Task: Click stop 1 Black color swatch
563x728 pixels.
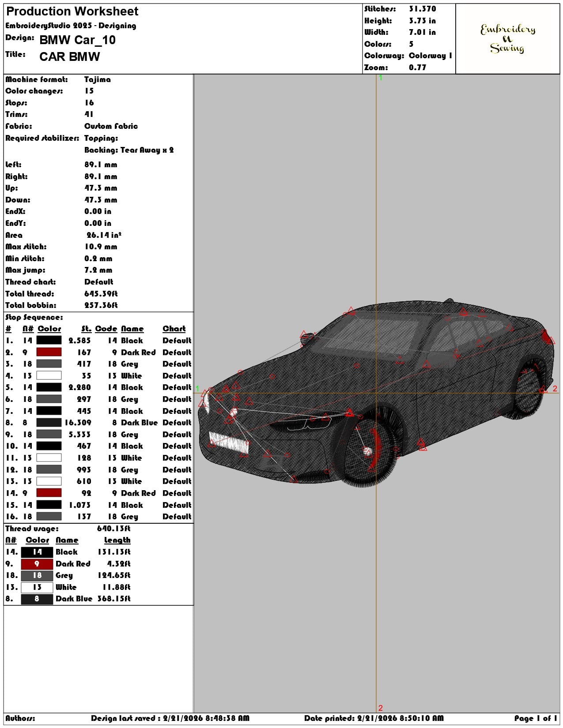Action: point(49,340)
